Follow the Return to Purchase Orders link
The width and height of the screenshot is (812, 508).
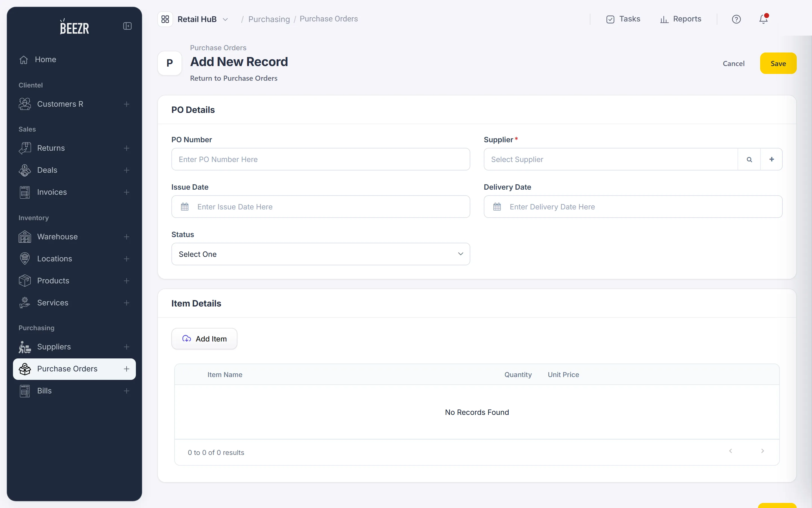[x=233, y=78]
